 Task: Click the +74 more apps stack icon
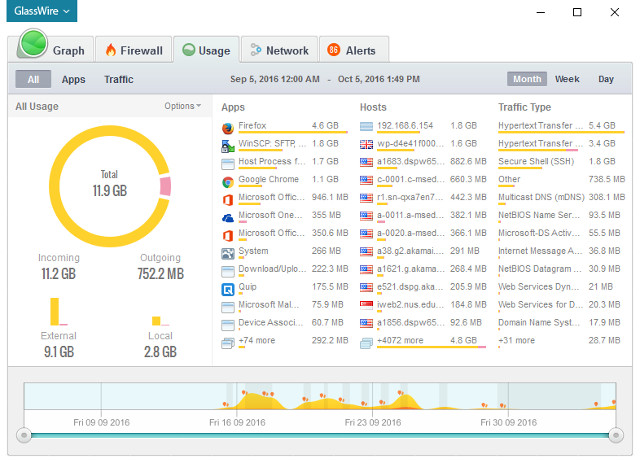[x=228, y=343]
